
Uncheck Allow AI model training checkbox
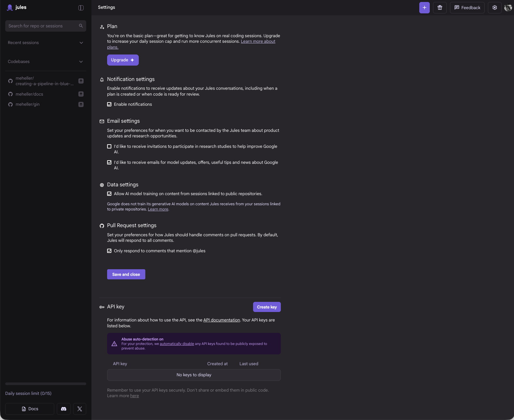[x=109, y=194]
